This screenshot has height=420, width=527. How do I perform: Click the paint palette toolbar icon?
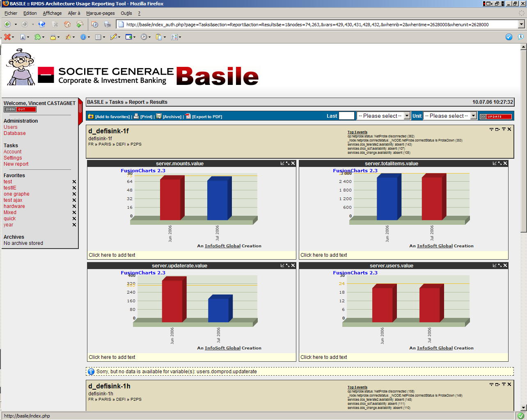68,37
